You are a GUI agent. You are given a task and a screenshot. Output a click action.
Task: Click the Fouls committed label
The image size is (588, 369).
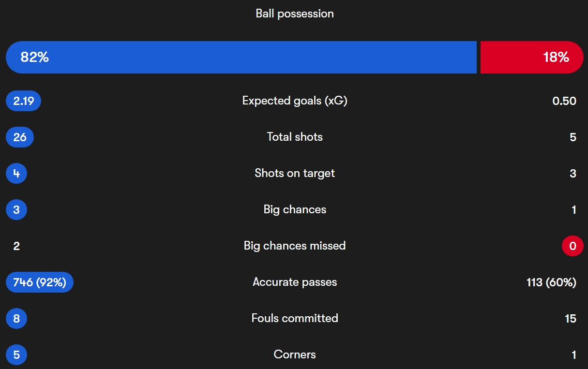tap(294, 319)
